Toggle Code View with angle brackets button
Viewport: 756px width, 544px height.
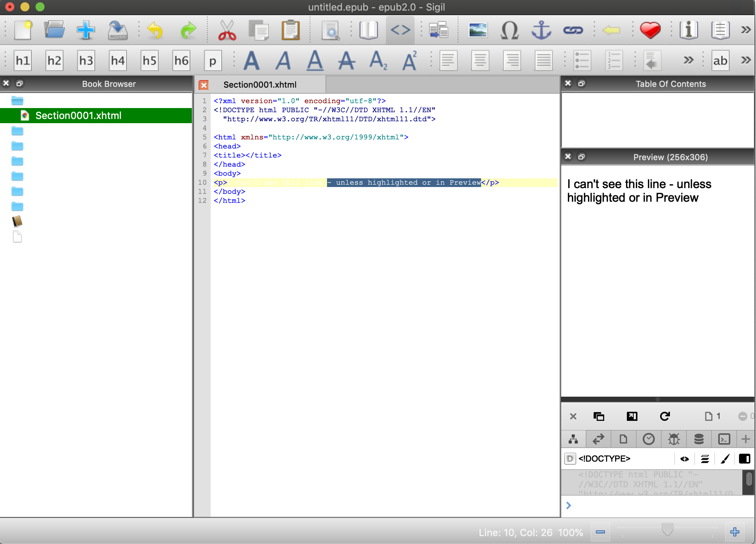point(400,30)
